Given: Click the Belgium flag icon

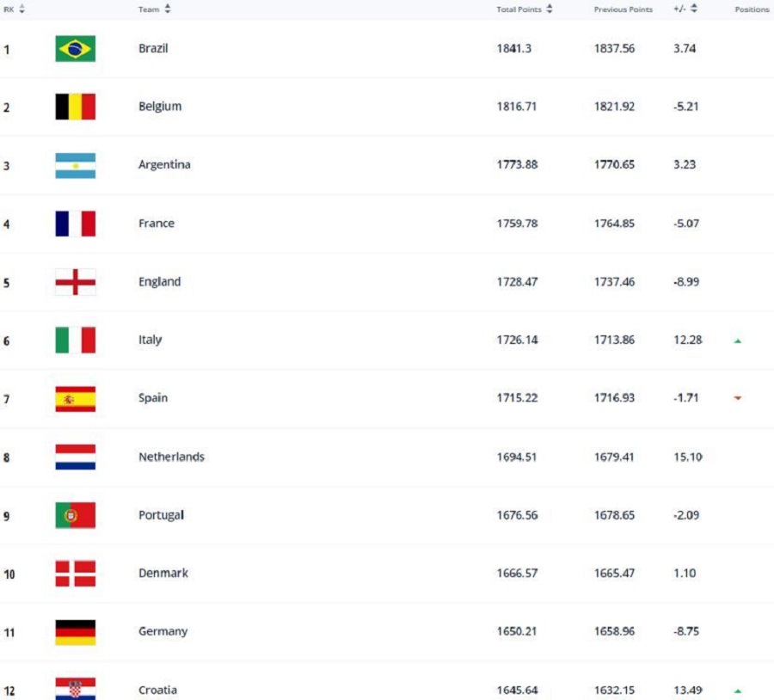Looking at the screenshot, I should pos(75,107).
